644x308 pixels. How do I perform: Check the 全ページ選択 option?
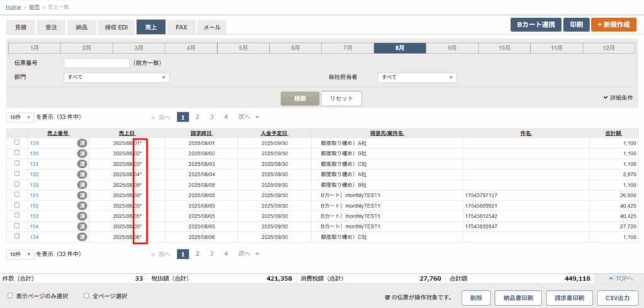87,295
